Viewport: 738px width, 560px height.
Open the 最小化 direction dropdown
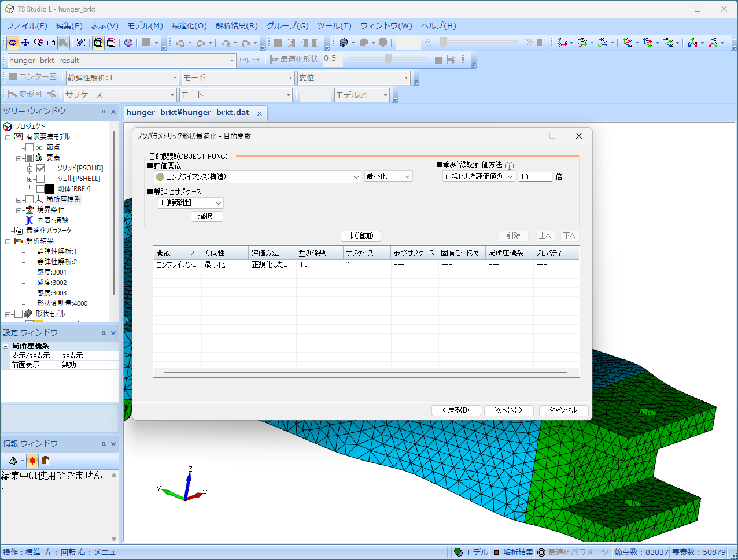click(389, 177)
